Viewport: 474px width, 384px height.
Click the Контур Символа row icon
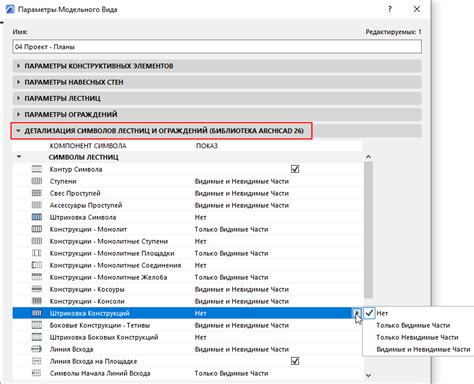tap(37, 169)
